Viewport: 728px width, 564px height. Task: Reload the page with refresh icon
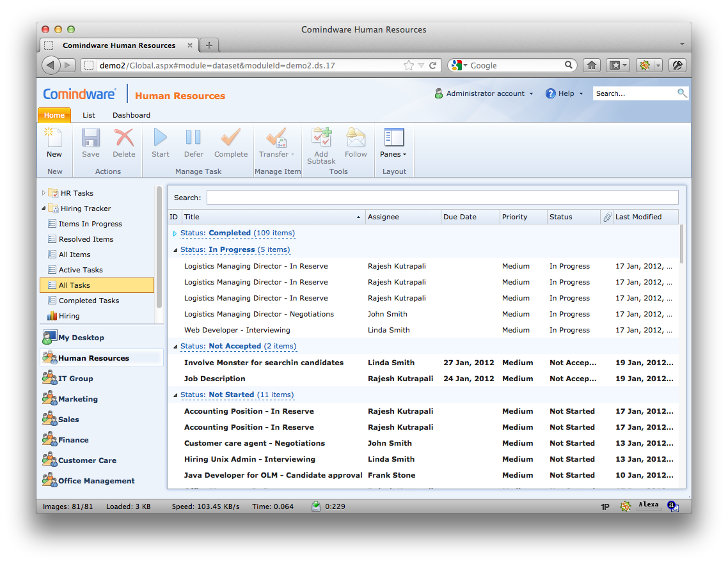[x=432, y=65]
